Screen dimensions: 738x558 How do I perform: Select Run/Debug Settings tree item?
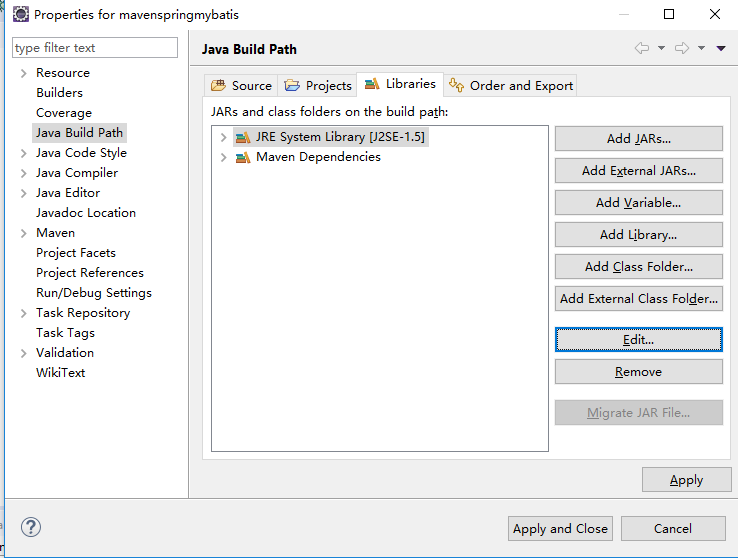click(94, 293)
